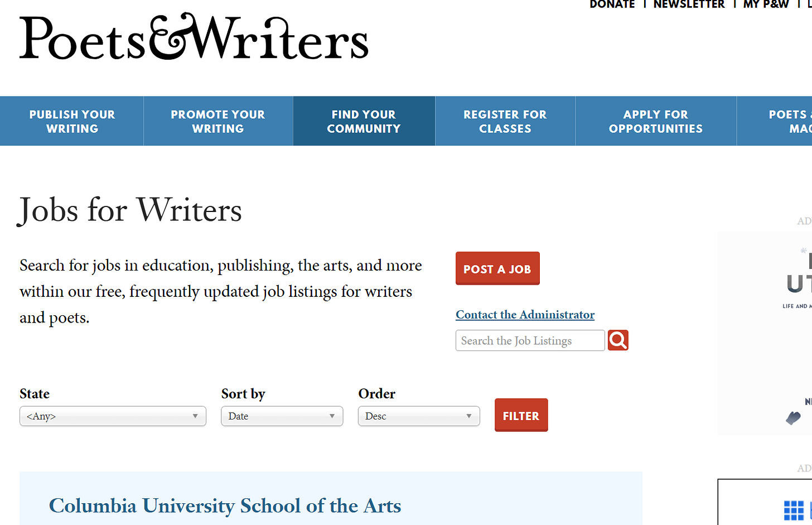Open the Poets & Writers Magazine menu

(x=775, y=121)
